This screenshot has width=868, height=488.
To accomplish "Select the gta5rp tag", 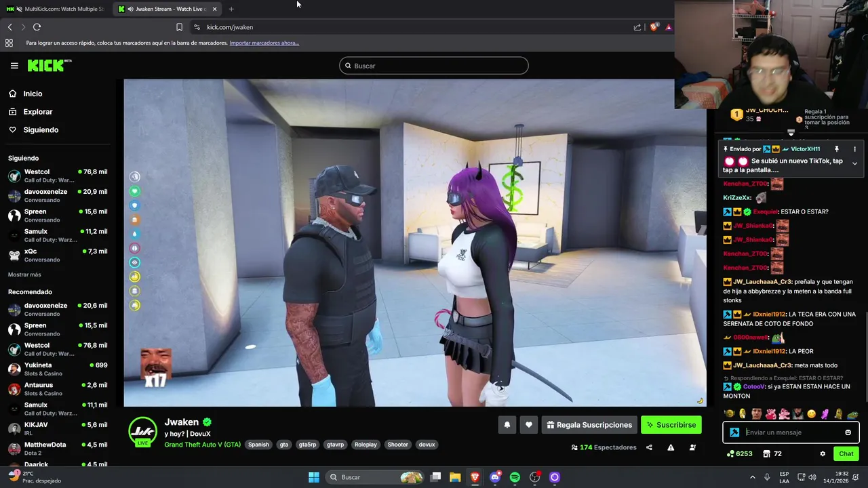I will pyautogui.click(x=307, y=445).
